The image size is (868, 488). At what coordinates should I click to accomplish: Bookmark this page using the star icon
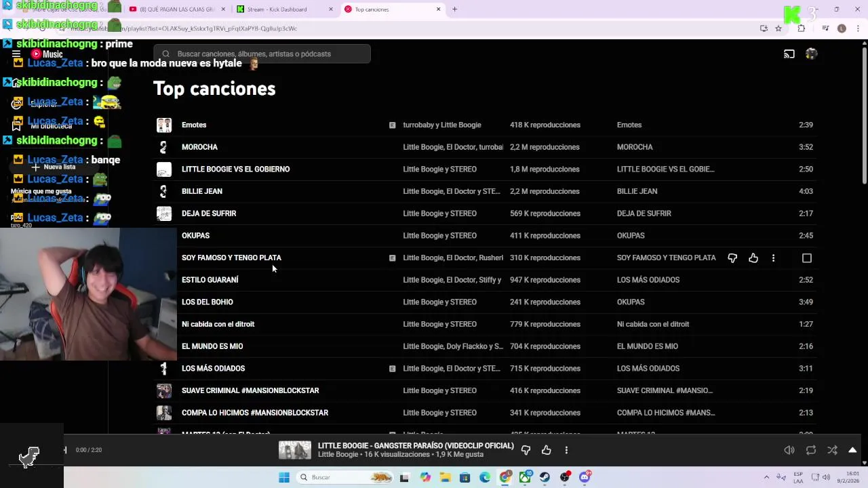click(x=778, y=28)
